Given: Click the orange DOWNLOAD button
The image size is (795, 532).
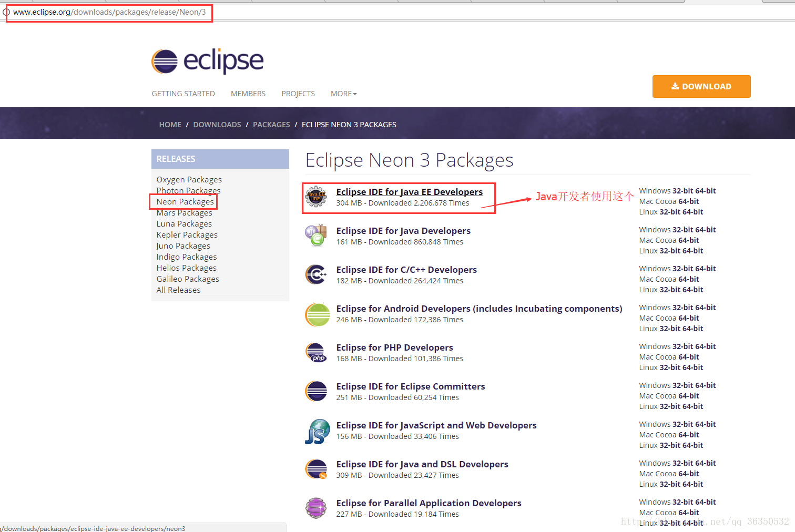Looking at the screenshot, I should pos(701,86).
